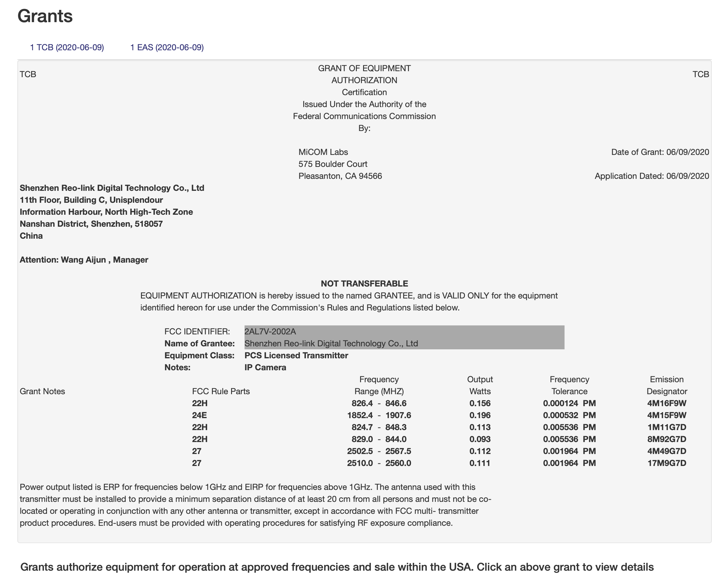Open the 1 TCB (2020-06-09) grant tab
This screenshot has height=588, width=719.
point(67,47)
